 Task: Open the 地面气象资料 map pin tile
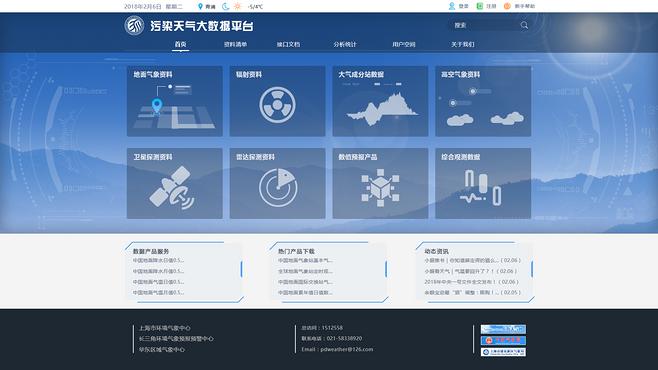pos(175,101)
